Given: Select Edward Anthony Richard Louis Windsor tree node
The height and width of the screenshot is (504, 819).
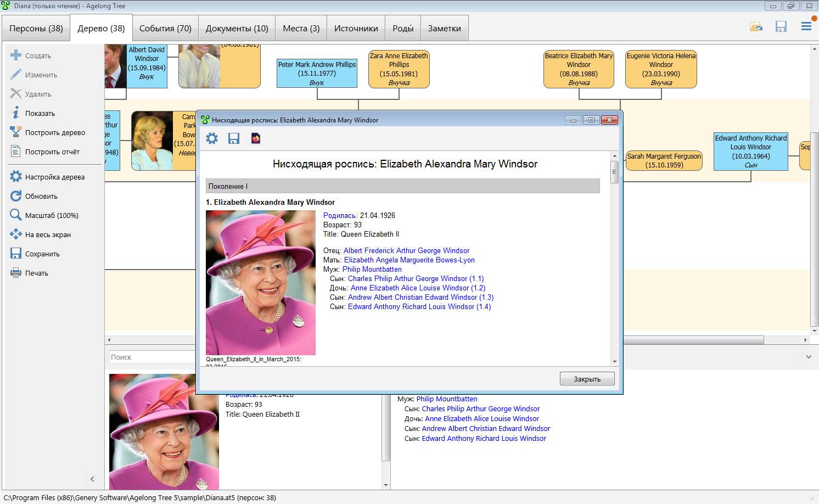Looking at the screenshot, I should point(751,151).
